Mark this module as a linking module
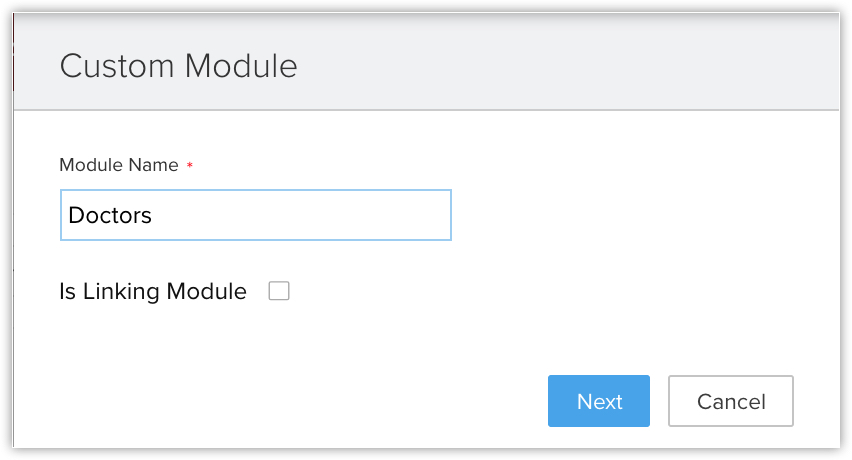Viewport: 852px width, 460px height. tap(279, 291)
